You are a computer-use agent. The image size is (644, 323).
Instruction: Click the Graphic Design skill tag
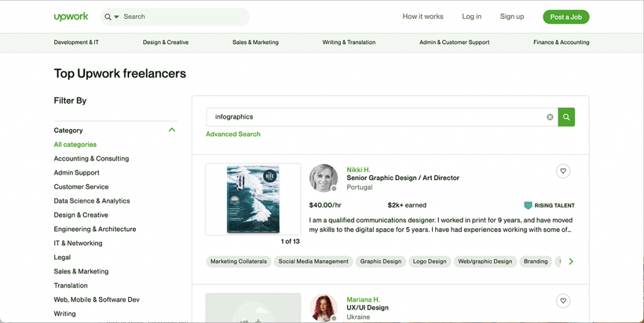pos(380,261)
